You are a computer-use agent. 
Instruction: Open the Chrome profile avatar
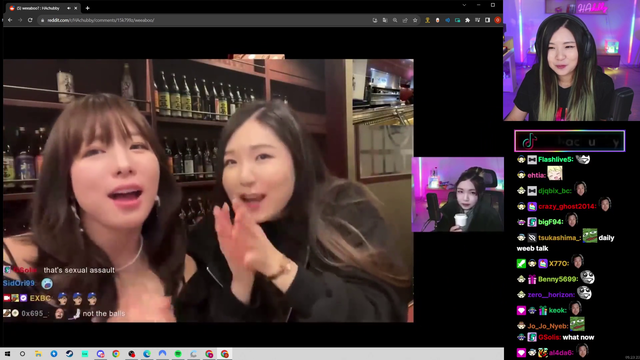coord(498,20)
